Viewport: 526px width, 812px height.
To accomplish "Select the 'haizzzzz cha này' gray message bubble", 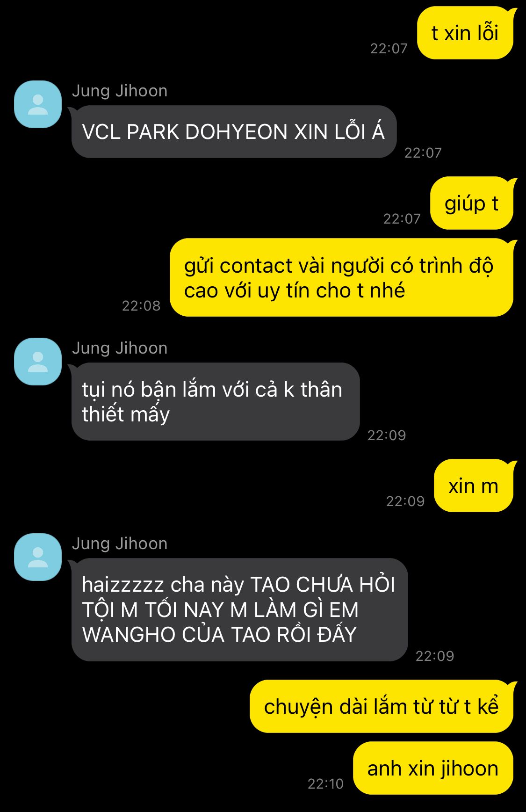I will click(239, 609).
